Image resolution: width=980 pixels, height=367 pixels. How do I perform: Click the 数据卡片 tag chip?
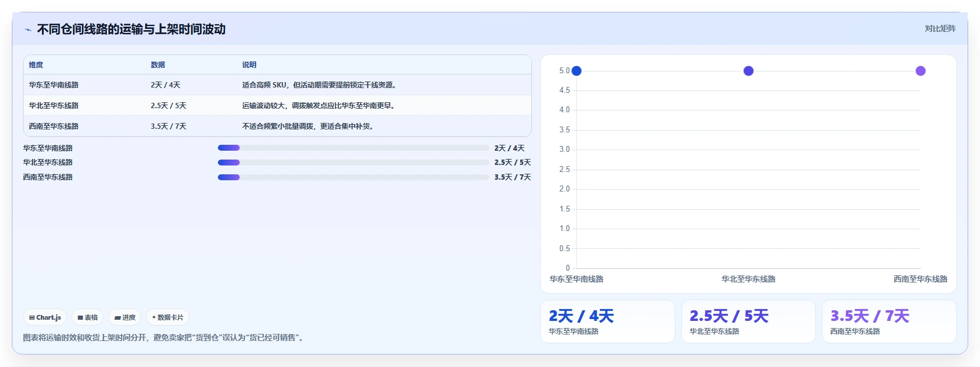point(168,317)
